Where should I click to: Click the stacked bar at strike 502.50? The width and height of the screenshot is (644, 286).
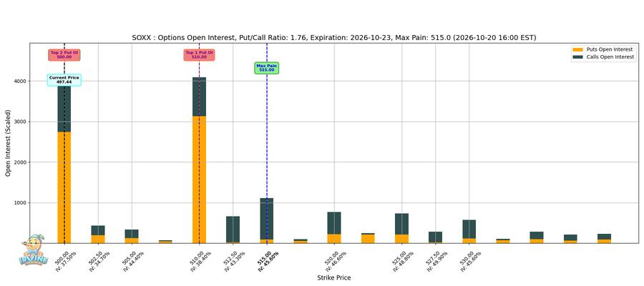(x=98, y=235)
